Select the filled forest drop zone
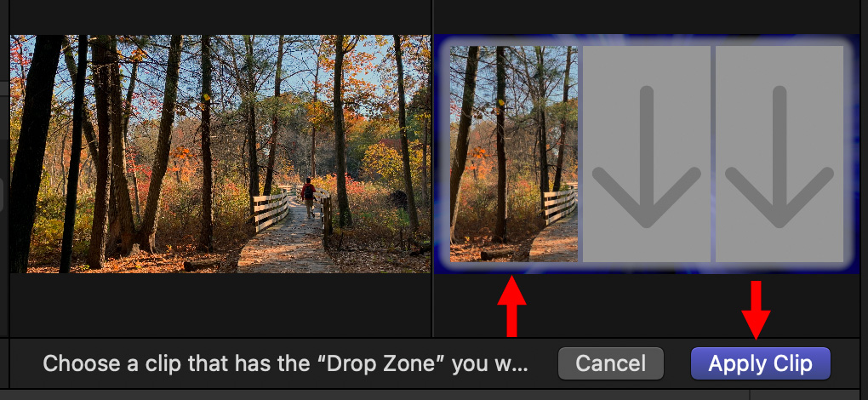The image size is (868, 400). coord(514,154)
